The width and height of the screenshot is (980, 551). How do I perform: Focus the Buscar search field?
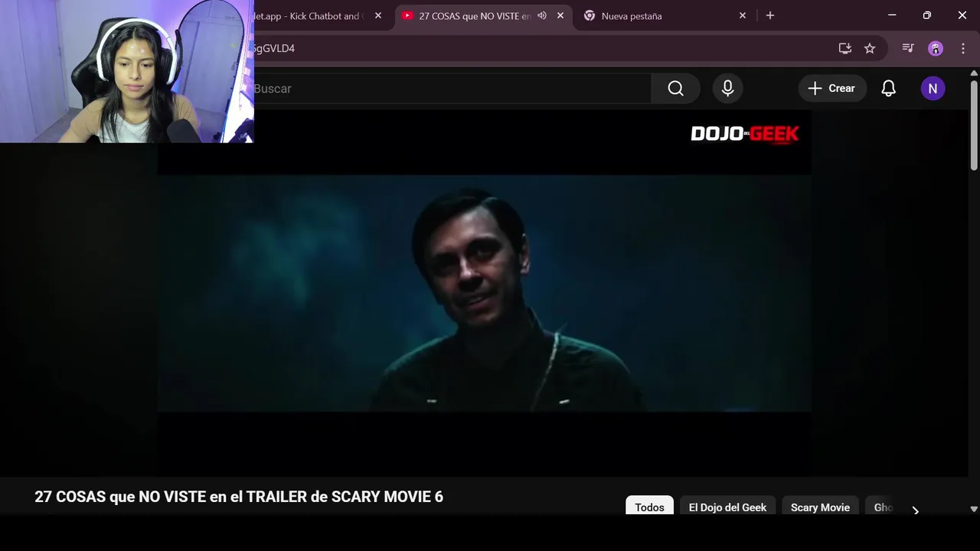coord(452,89)
